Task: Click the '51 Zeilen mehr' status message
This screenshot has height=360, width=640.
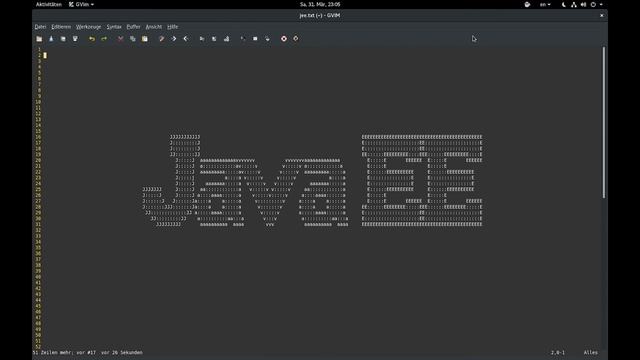Action: tap(87, 352)
